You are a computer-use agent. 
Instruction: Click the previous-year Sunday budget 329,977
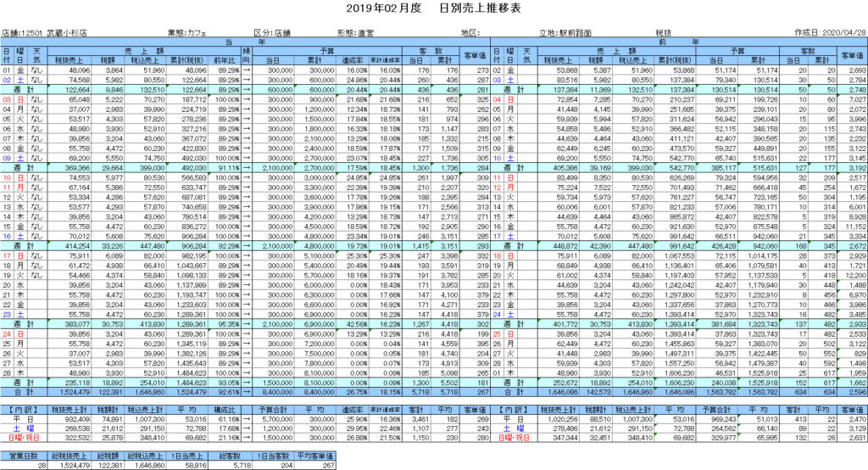click(x=723, y=438)
